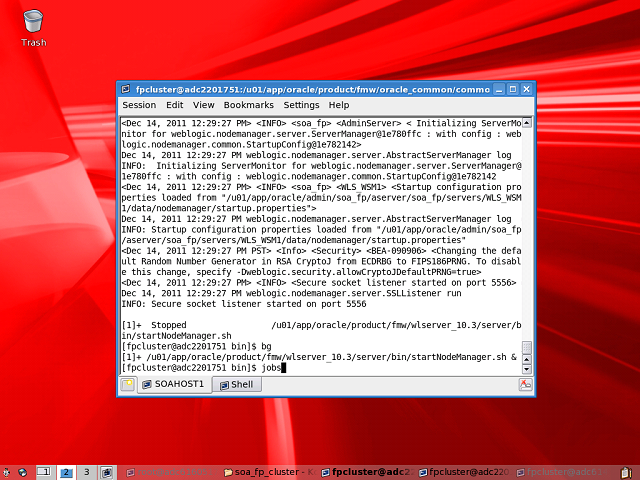Maximize the Konsole window

(513, 89)
